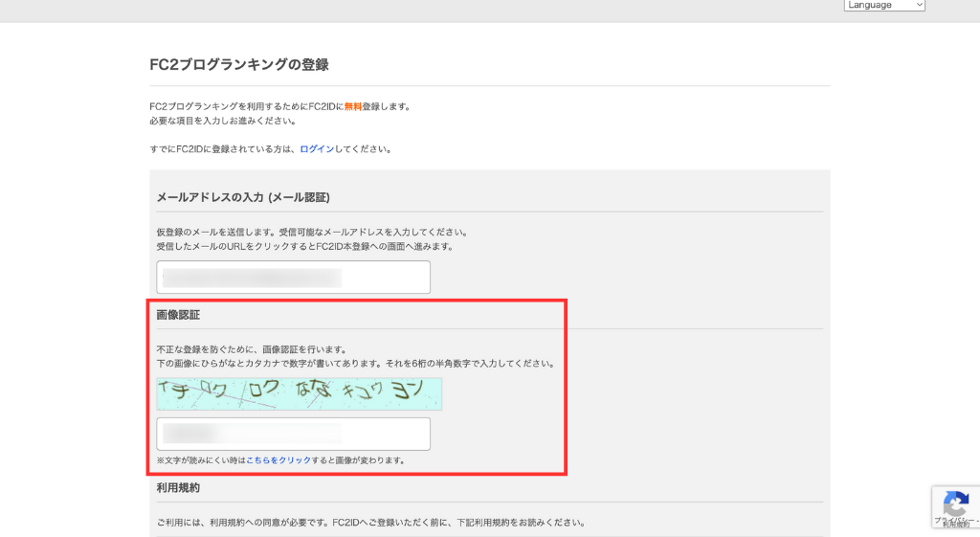Click the 画像認証 section heading
This screenshot has width=980, height=537.
click(x=178, y=315)
